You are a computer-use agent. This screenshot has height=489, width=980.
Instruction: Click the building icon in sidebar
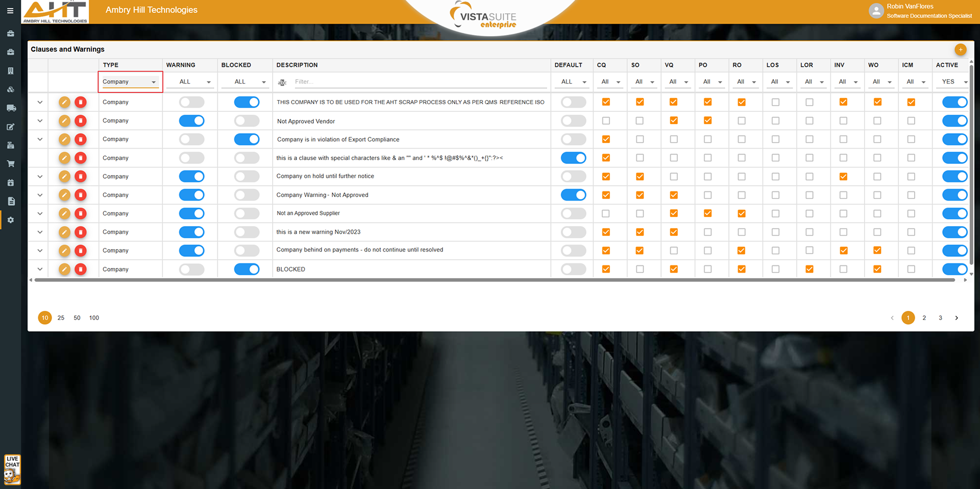tap(11, 71)
